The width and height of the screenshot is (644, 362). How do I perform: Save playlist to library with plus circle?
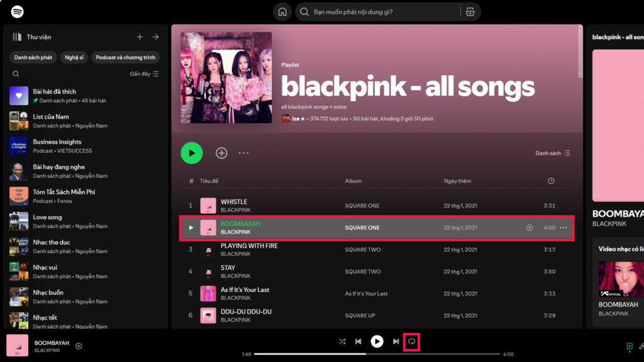[221, 153]
